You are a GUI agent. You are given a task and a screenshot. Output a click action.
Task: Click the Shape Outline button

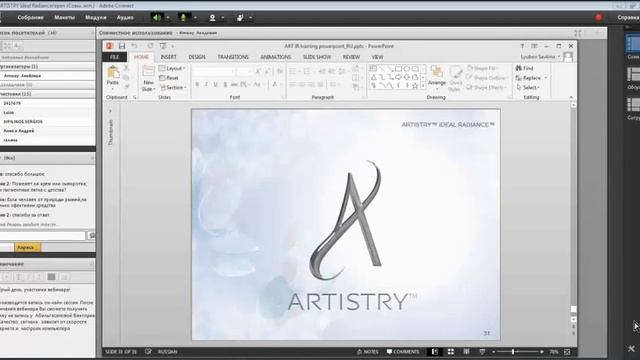coord(486,78)
